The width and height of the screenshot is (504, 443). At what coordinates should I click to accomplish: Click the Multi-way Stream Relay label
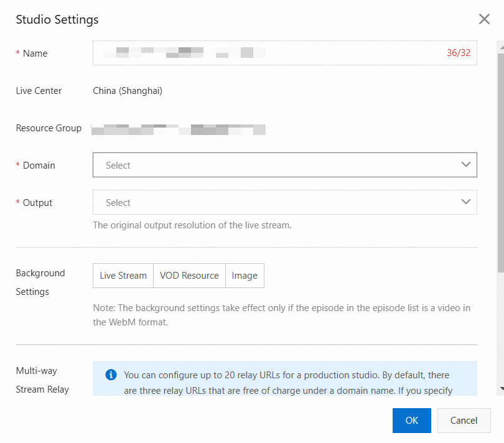42,380
